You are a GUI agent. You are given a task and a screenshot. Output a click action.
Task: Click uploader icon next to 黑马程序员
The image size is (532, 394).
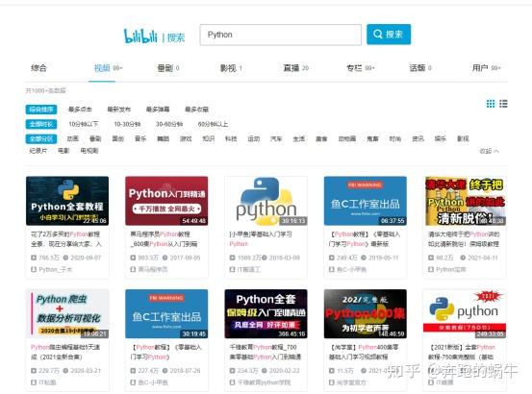[133, 270]
